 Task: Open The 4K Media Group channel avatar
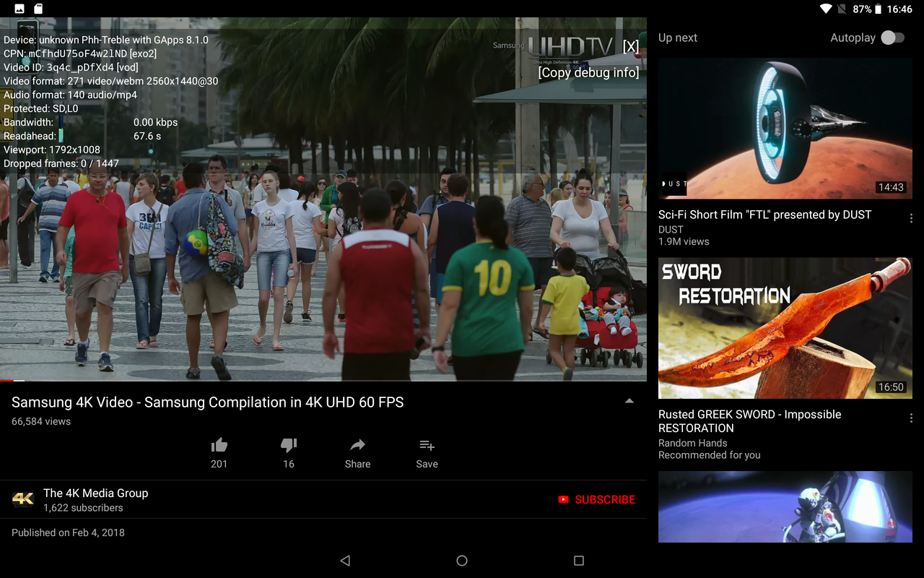click(x=23, y=499)
